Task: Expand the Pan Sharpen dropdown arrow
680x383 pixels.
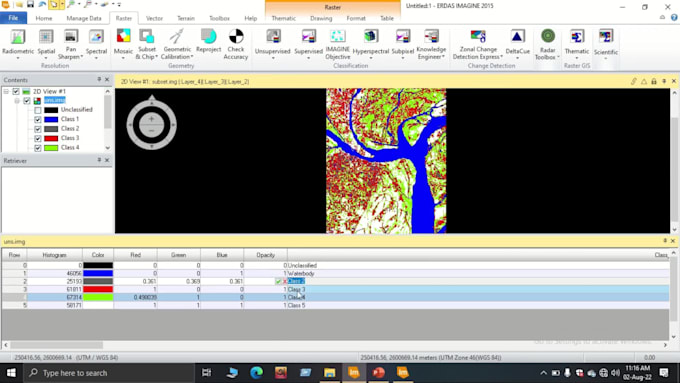Action: click(82, 57)
